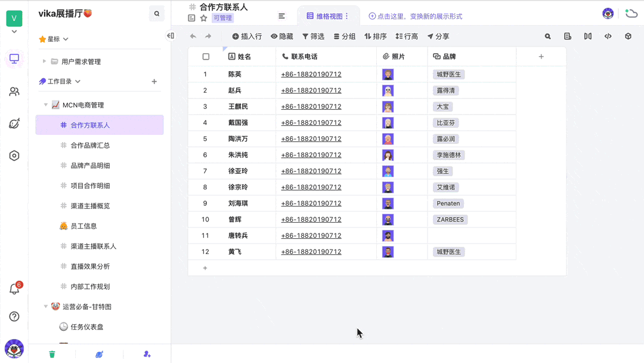Click the add column plus icon
Viewport: 644px width, 363px height.
(x=541, y=57)
